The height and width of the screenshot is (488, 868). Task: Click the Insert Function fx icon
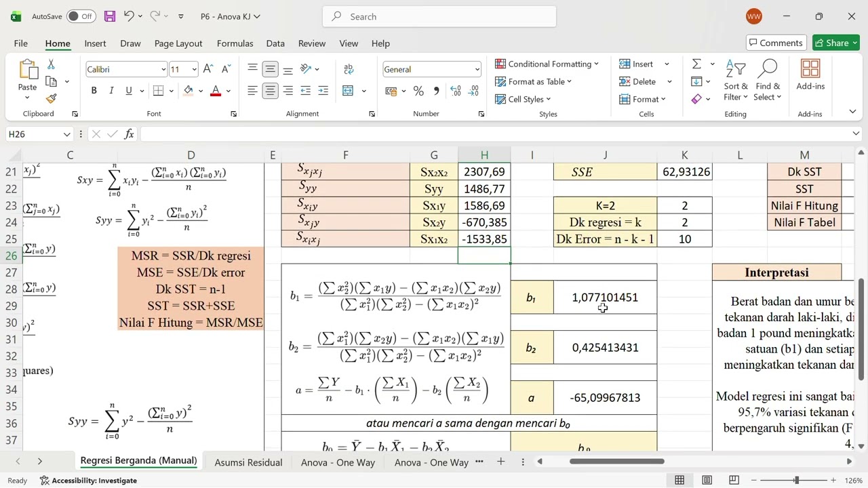129,134
